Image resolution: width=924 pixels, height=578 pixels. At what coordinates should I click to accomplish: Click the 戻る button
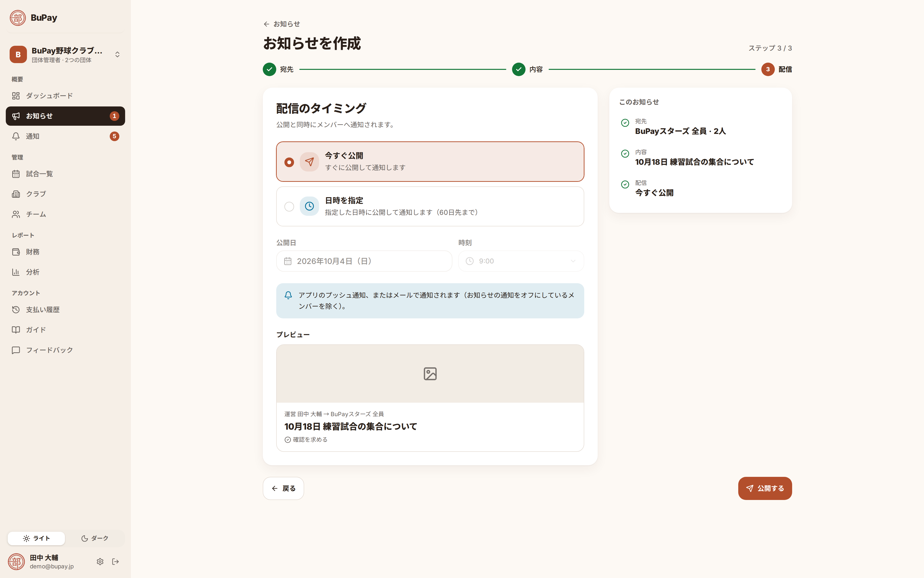point(283,488)
